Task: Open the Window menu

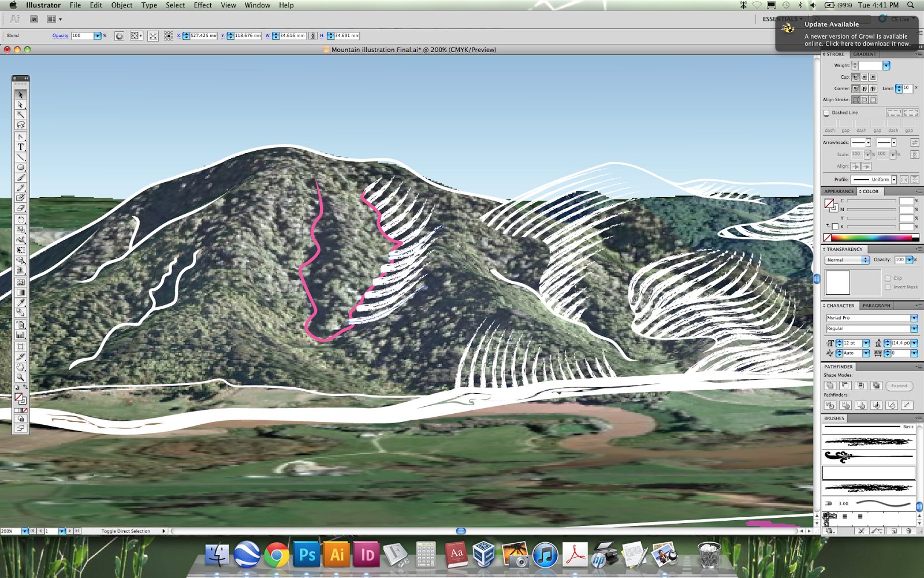Action: (257, 5)
